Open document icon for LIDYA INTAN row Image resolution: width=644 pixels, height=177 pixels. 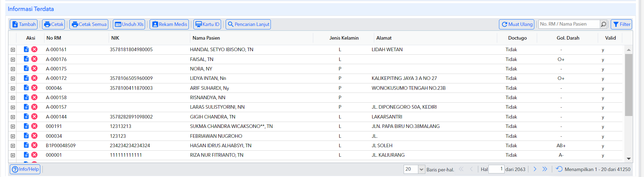[26, 78]
